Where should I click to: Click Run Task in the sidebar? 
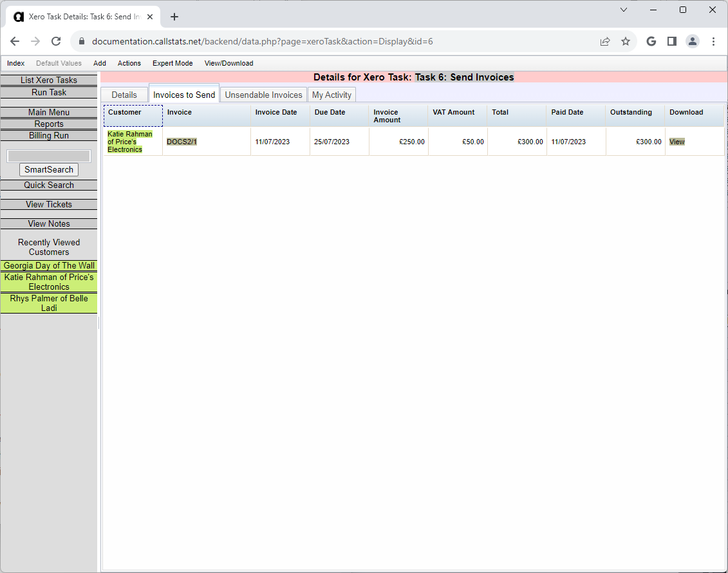click(x=48, y=92)
